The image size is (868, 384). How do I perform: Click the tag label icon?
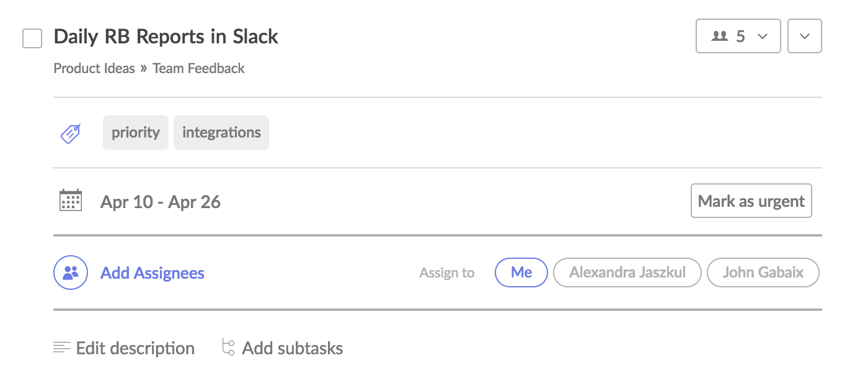[x=70, y=133]
